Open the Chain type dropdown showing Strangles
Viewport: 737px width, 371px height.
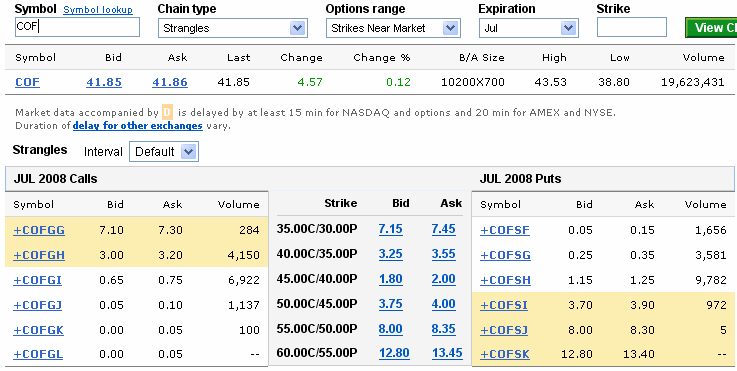[233, 28]
